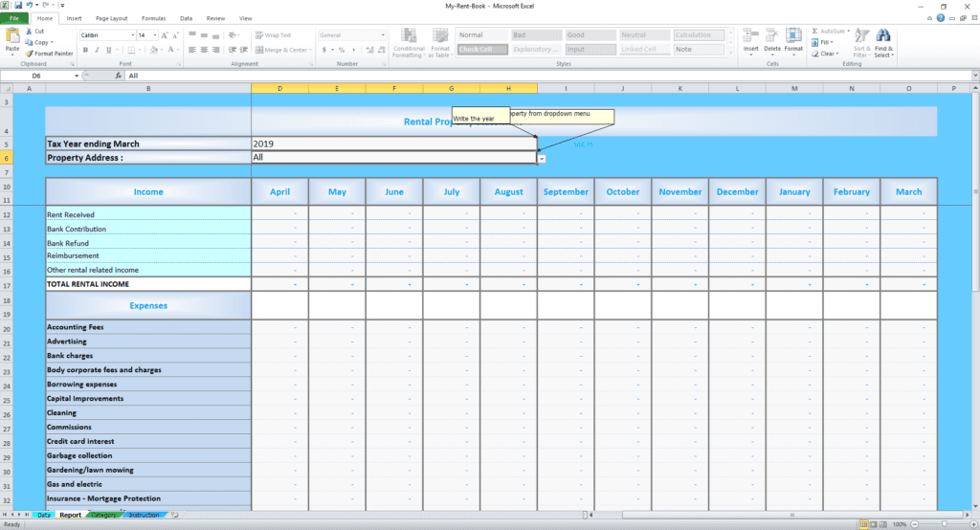The width and height of the screenshot is (980, 530).
Task: Toggle Bold formatting
Action: coord(84,50)
